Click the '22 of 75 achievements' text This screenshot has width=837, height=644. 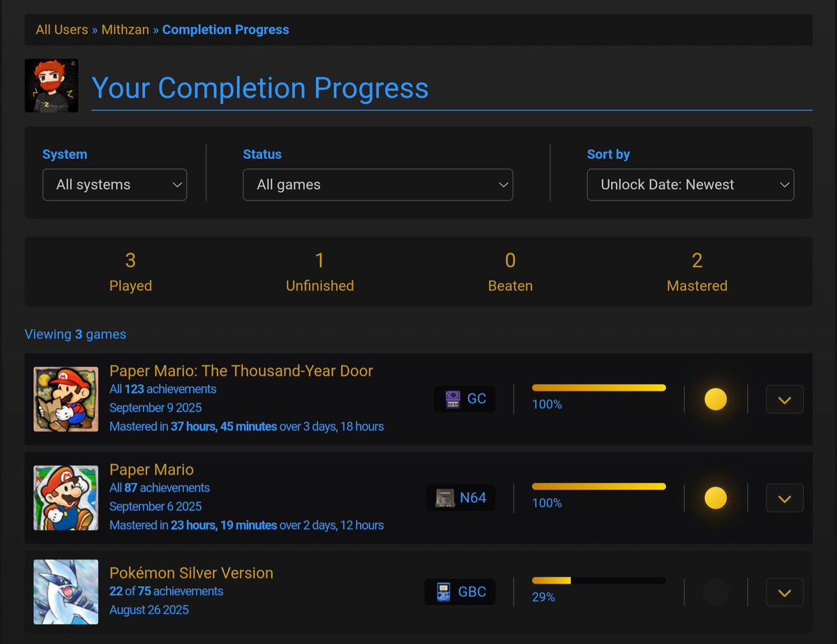tap(166, 591)
